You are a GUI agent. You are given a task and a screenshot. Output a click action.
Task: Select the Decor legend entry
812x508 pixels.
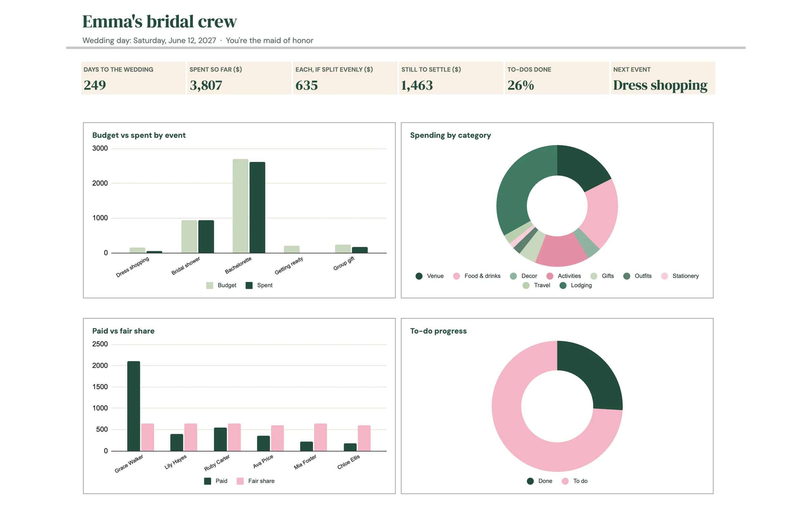[523, 276]
